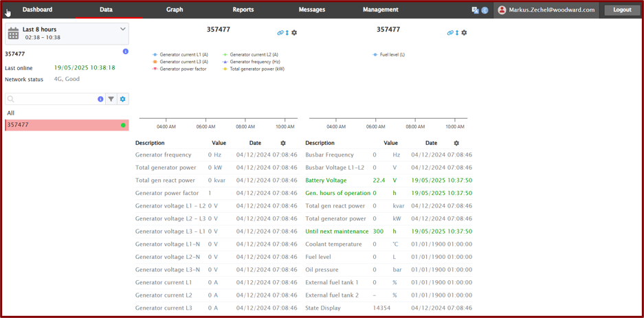Click the link icon on left graph
The width and height of the screenshot is (644, 318).
click(x=280, y=33)
